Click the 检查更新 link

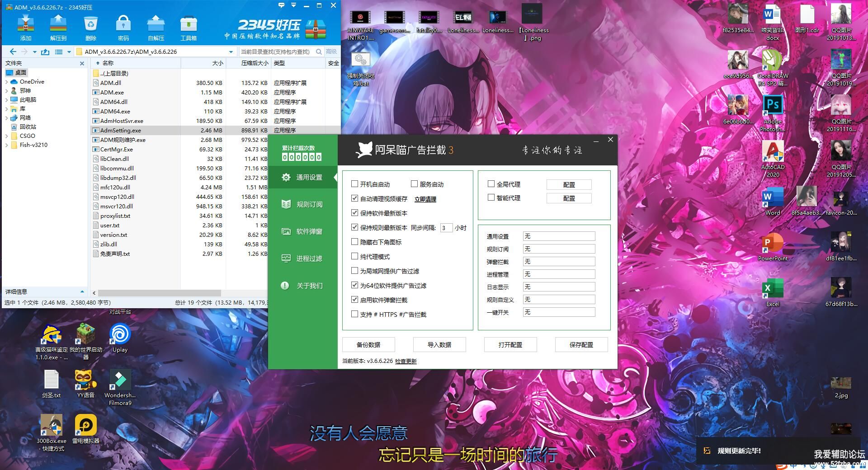coord(406,361)
